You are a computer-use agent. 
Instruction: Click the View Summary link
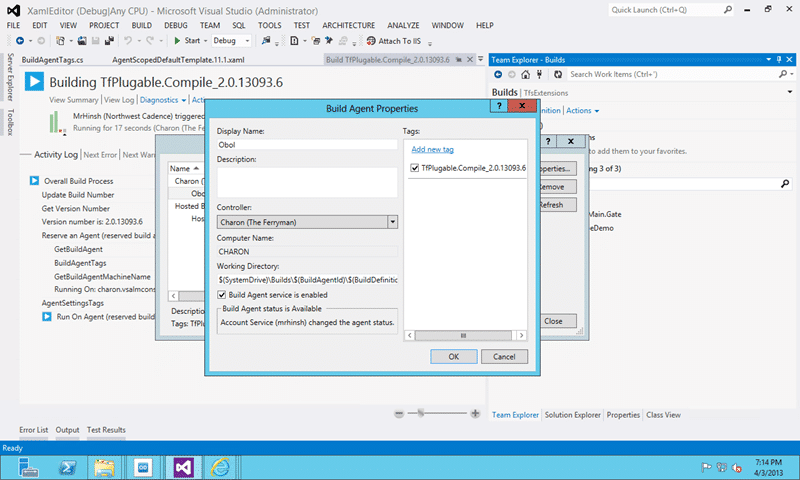coord(73,100)
